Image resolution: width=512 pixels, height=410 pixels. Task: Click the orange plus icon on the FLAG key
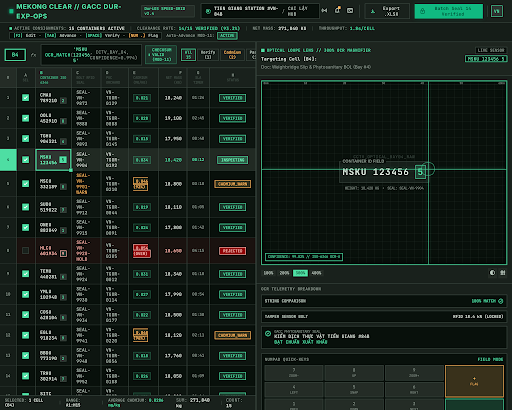point(474,379)
